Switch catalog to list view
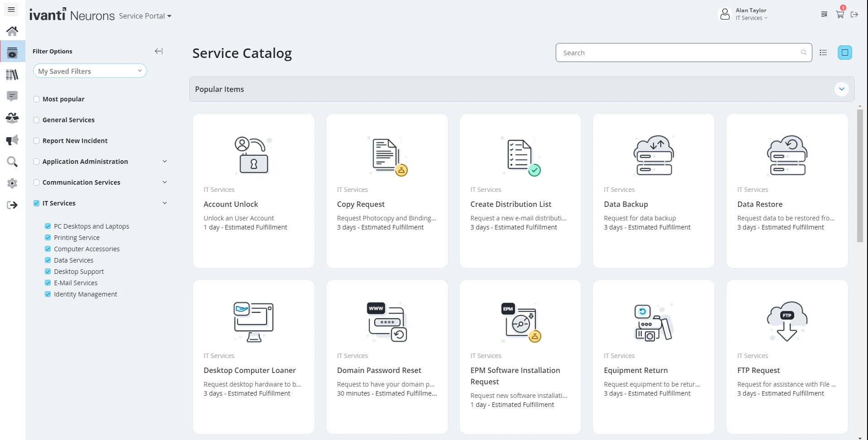Screen dimensions: 868x440 tap(823, 53)
